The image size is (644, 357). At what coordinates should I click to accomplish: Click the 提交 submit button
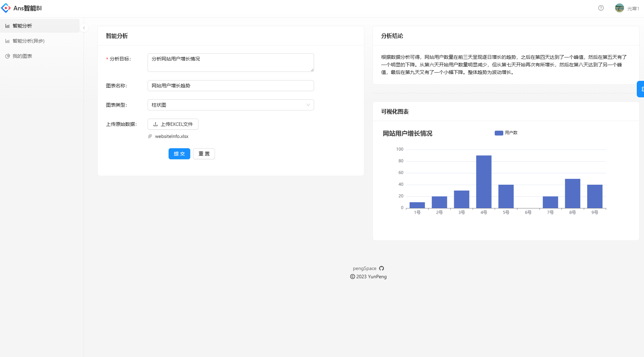click(179, 154)
